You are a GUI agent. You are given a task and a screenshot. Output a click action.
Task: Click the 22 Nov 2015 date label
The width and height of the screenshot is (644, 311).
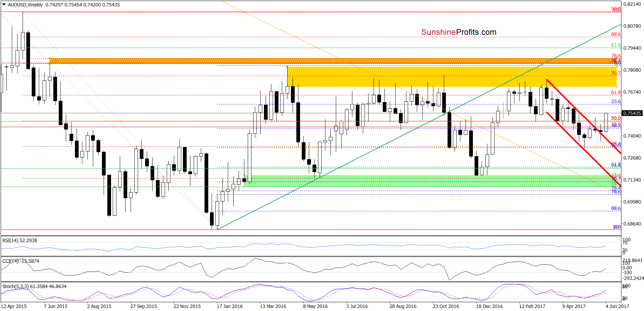[x=187, y=306]
